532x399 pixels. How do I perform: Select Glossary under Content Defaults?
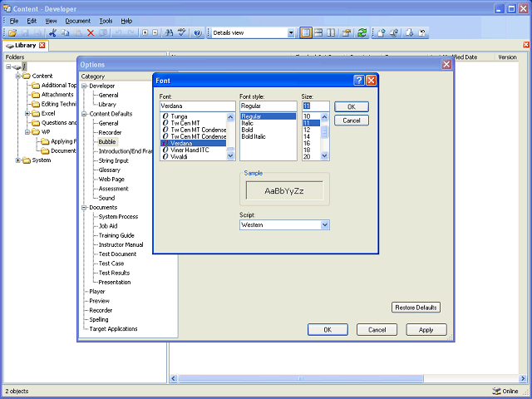pos(109,170)
